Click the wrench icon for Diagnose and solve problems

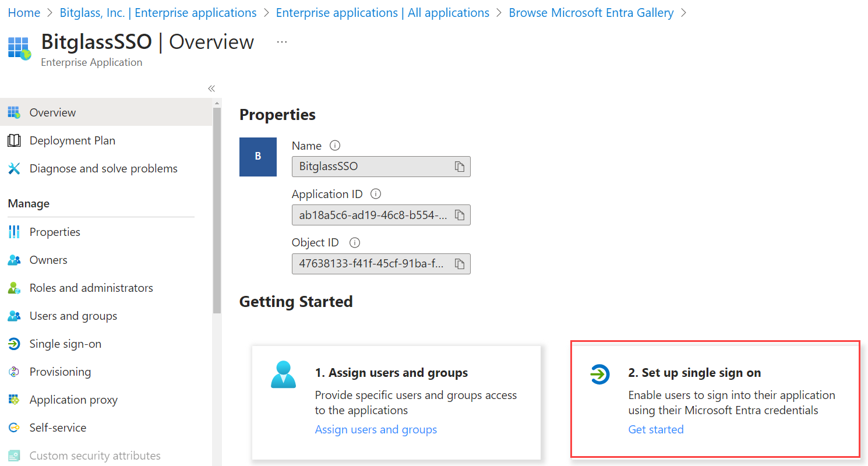coord(14,168)
